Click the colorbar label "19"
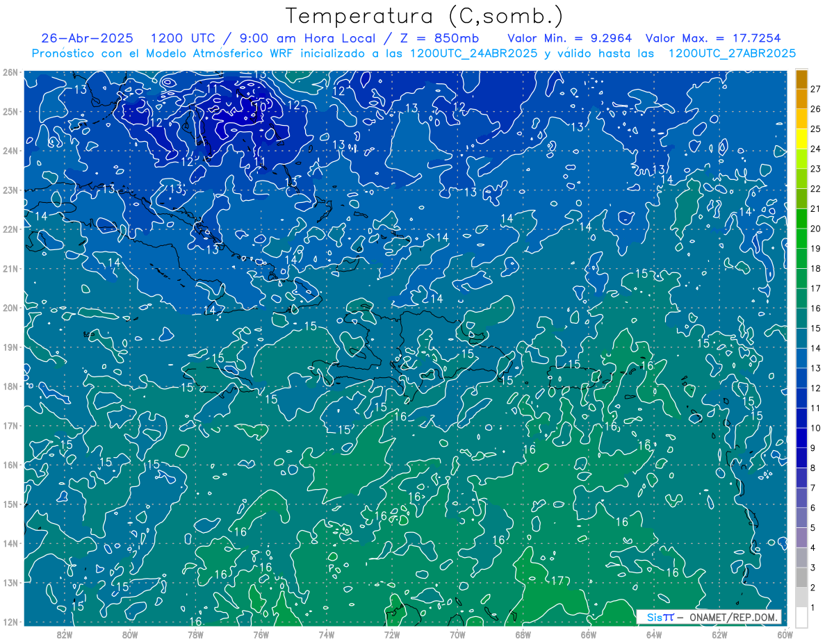The image size is (834, 644). pyautogui.click(x=816, y=249)
